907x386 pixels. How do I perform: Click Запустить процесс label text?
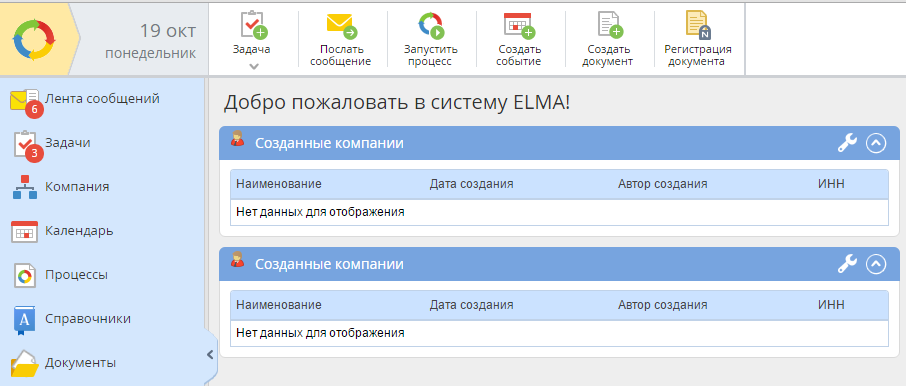[430, 56]
